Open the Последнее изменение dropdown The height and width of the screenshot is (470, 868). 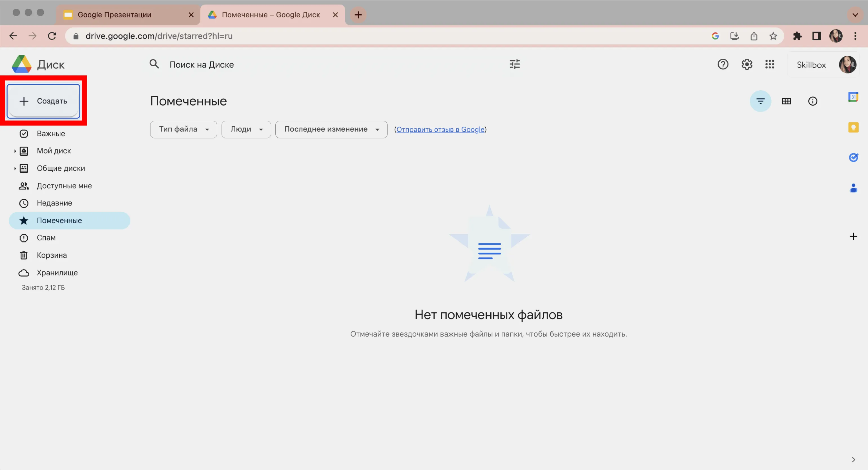331,129
